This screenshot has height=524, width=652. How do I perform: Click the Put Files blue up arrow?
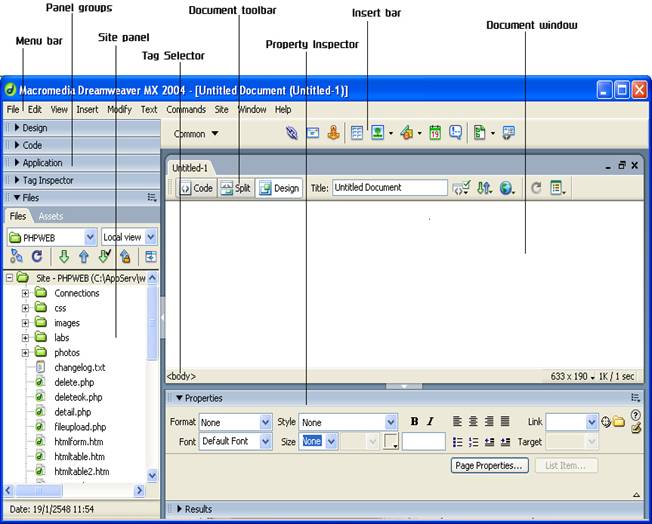coord(84,257)
